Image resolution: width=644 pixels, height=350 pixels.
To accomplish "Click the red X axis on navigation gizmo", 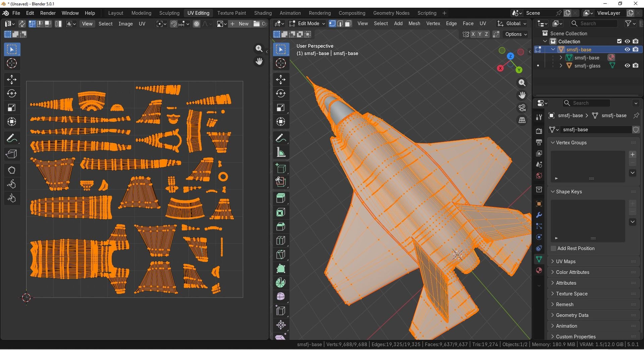I will pyautogui.click(x=500, y=68).
